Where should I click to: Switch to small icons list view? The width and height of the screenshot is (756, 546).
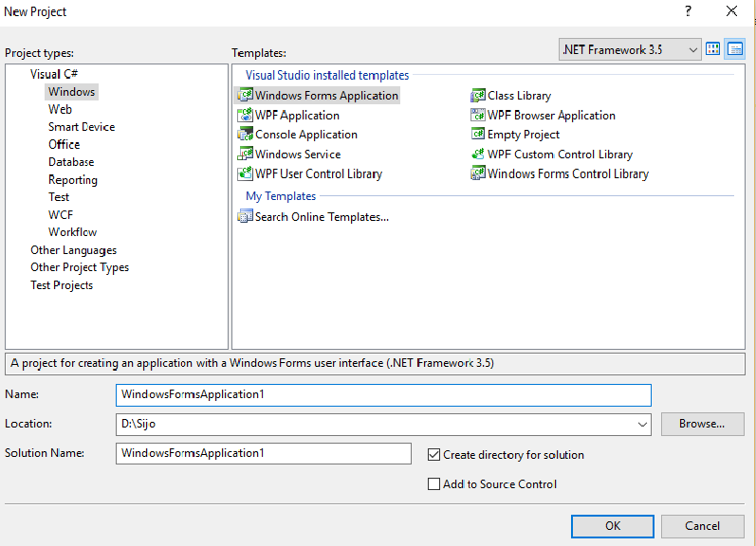coord(734,49)
